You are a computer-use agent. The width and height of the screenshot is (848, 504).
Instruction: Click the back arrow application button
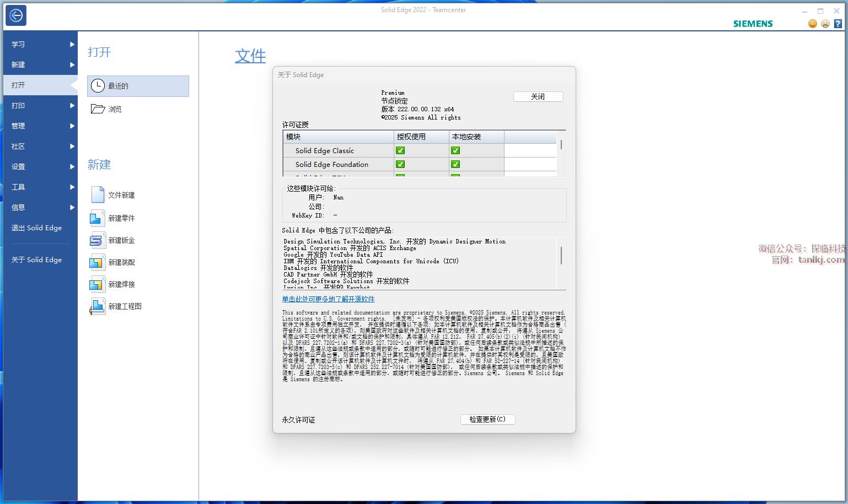pyautogui.click(x=16, y=15)
